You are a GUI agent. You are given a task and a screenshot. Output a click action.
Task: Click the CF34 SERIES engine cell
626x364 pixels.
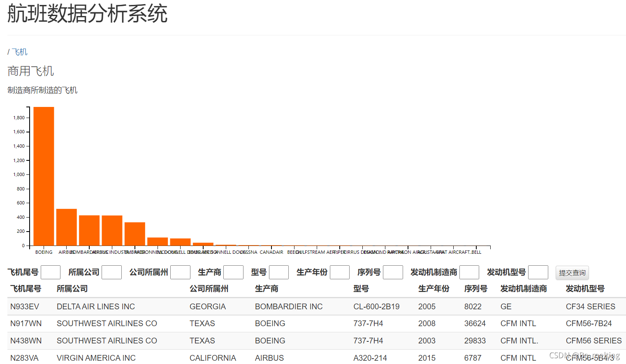591,306
